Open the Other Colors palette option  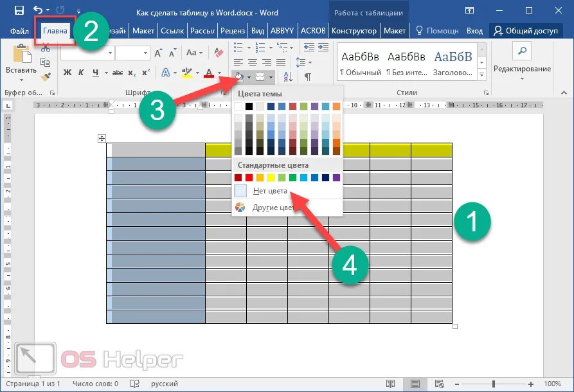click(287, 208)
